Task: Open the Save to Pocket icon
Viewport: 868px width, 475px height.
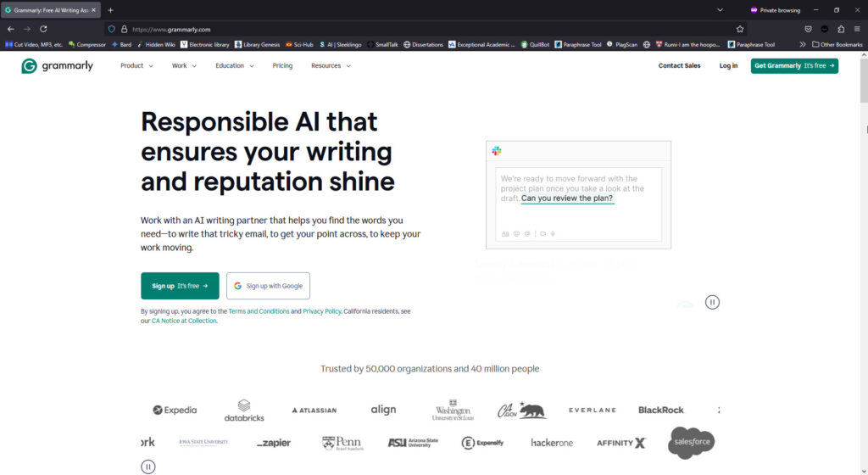Action: (x=808, y=30)
